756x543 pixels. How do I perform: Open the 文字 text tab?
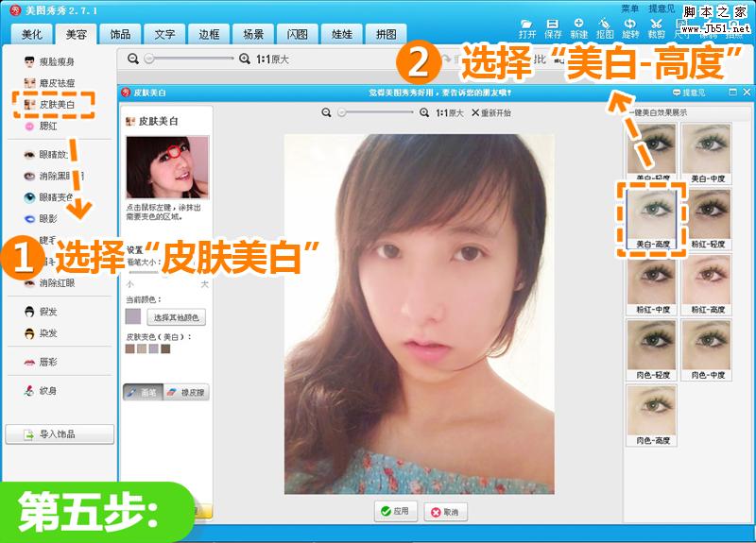(x=164, y=34)
